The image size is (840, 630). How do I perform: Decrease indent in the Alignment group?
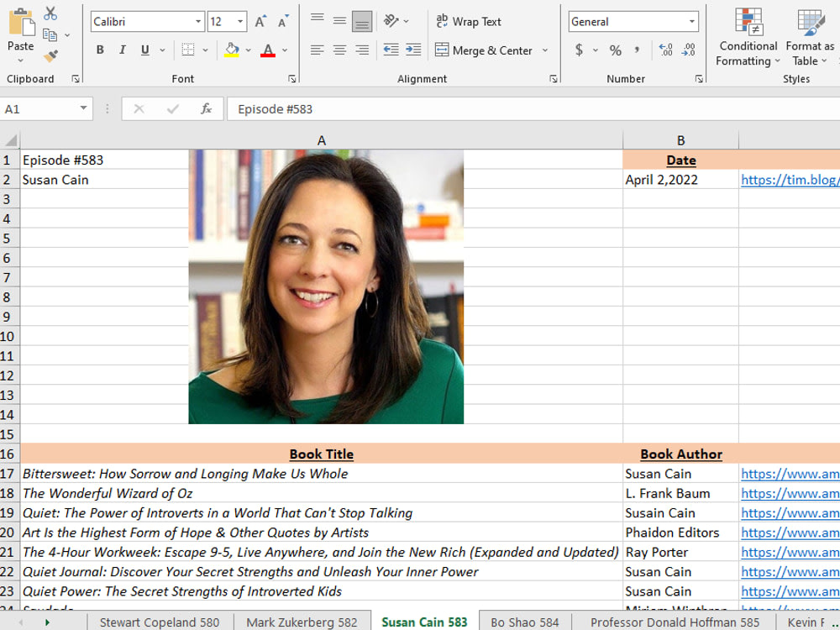tap(391, 50)
